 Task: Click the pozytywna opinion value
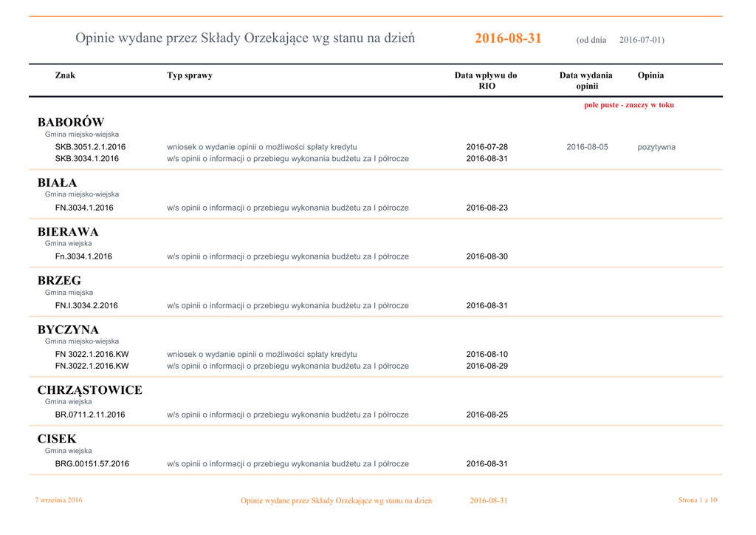(656, 147)
